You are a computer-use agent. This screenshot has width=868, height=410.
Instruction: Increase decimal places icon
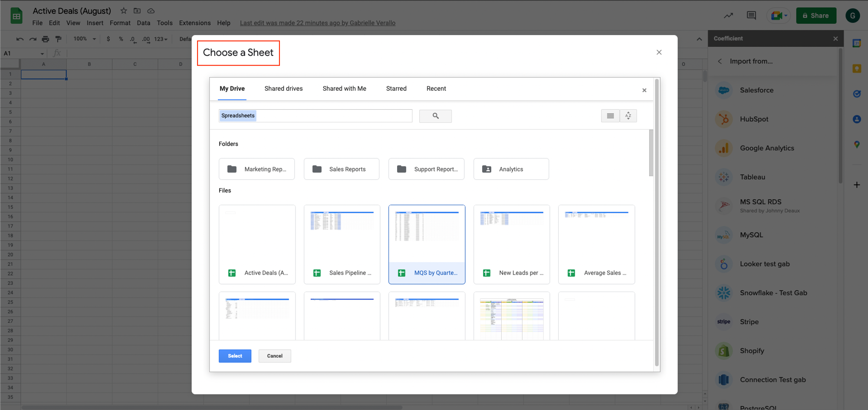[x=146, y=39]
